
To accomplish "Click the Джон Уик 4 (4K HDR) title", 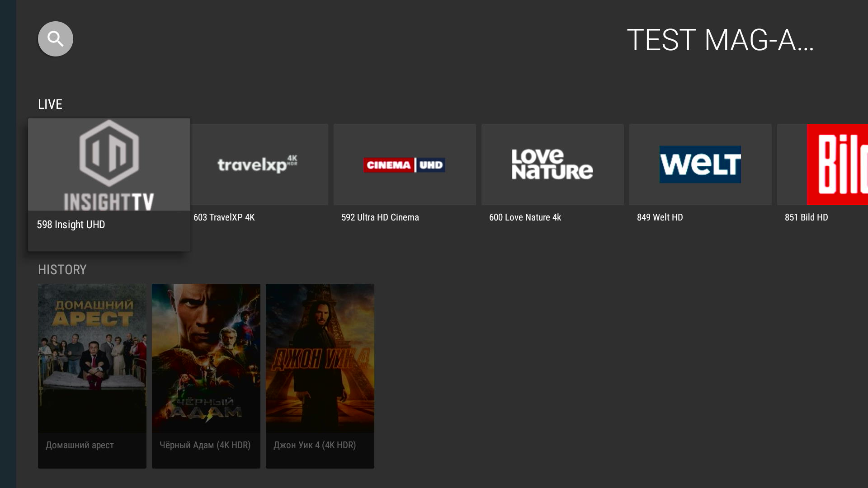I will point(315,445).
